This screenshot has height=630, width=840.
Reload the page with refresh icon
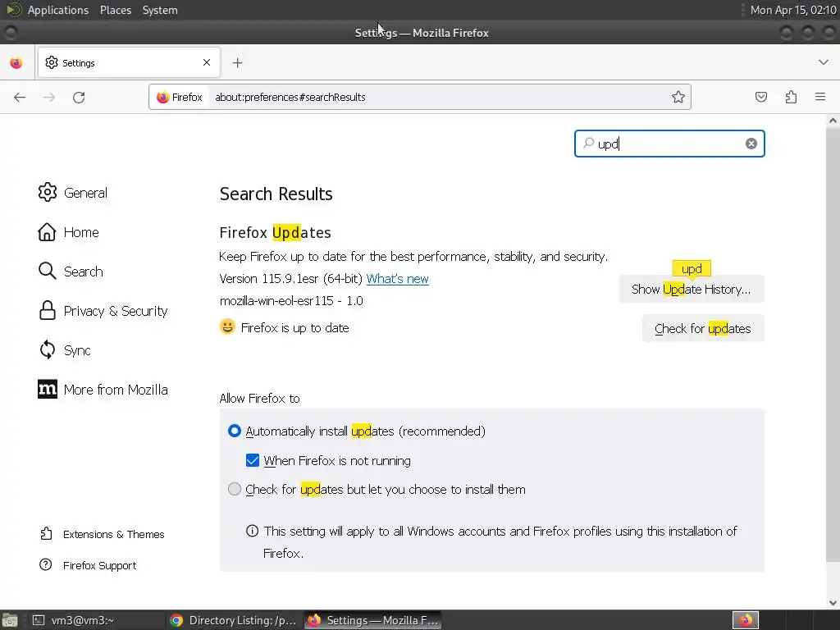pos(79,97)
